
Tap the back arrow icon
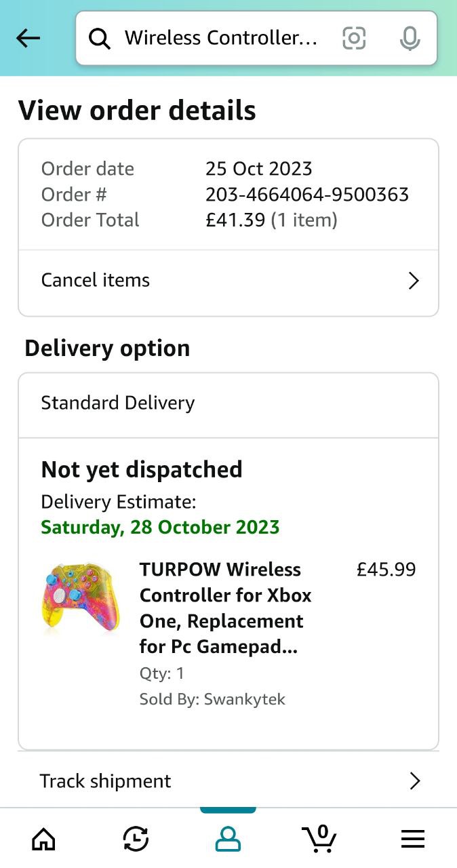click(x=28, y=39)
